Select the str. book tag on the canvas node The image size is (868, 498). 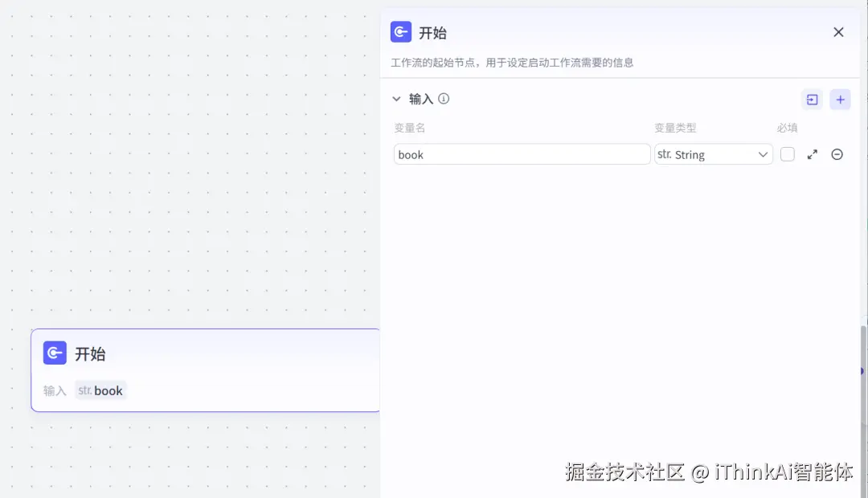coord(100,390)
